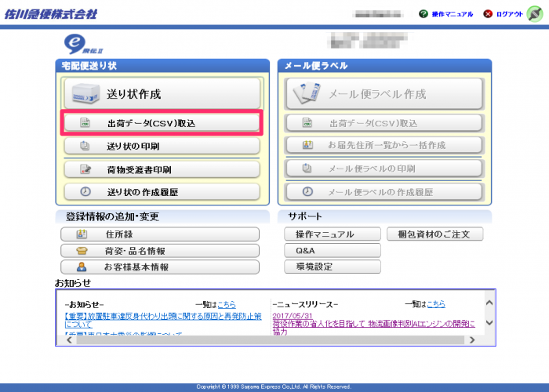Screen dimensions: 549x392
Task: Click news panel scroll down arrow
Action: [x=489, y=322]
